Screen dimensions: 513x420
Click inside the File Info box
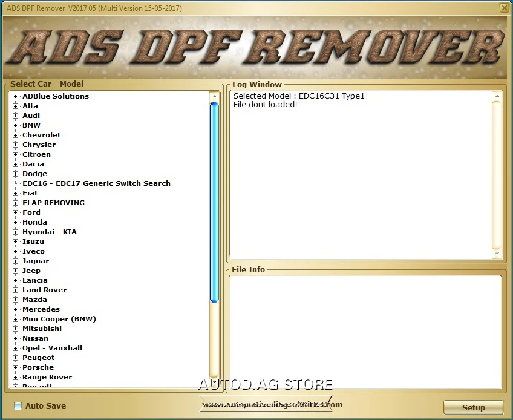click(365, 332)
